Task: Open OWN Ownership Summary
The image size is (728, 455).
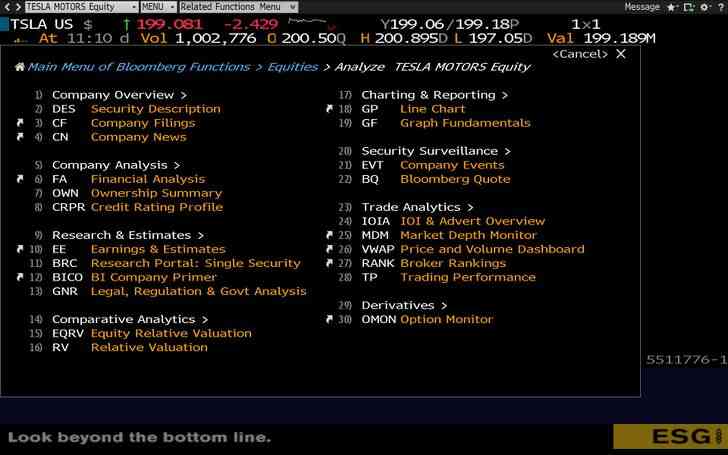Action: 137,193
